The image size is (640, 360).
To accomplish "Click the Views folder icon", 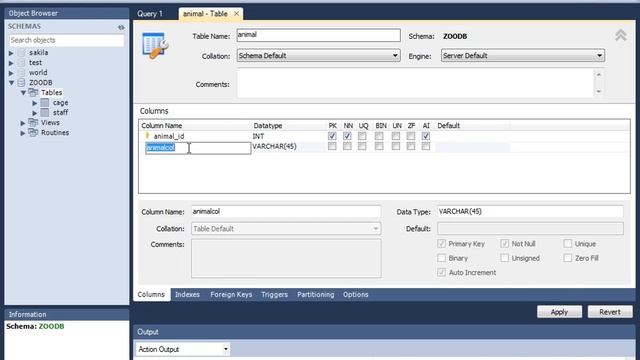I will 33,122.
